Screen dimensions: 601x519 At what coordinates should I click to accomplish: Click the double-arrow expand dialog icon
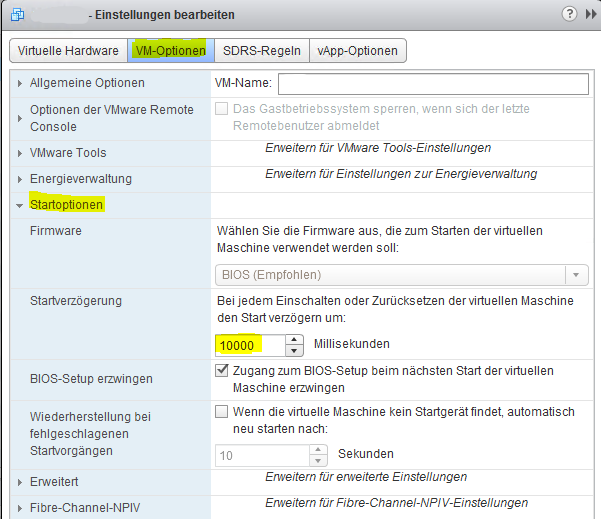tap(587, 15)
